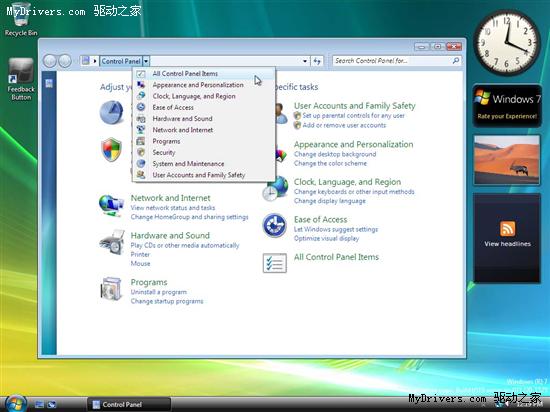550x412 pixels.
Task: Click Change keyboards or other input methods
Action: [x=354, y=192]
